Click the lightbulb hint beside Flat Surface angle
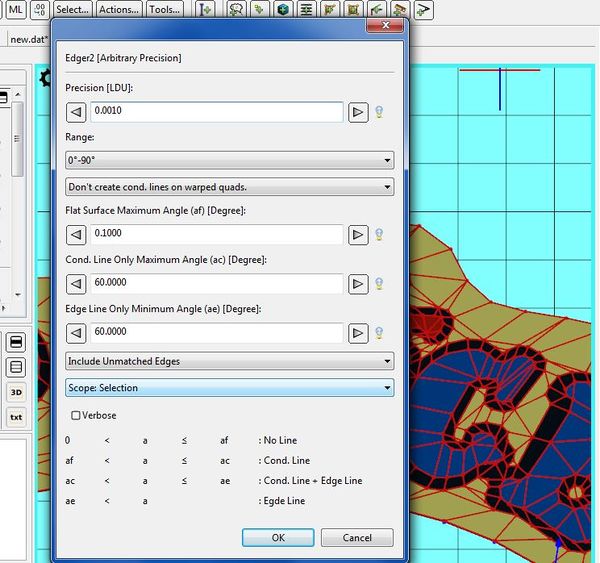The height and width of the screenshot is (563, 600). click(380, 235)
